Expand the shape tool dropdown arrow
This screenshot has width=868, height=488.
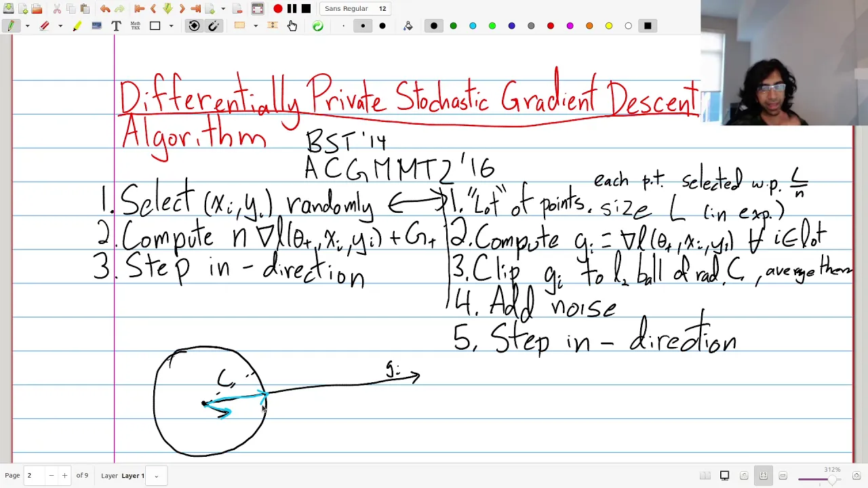(171, 26)
